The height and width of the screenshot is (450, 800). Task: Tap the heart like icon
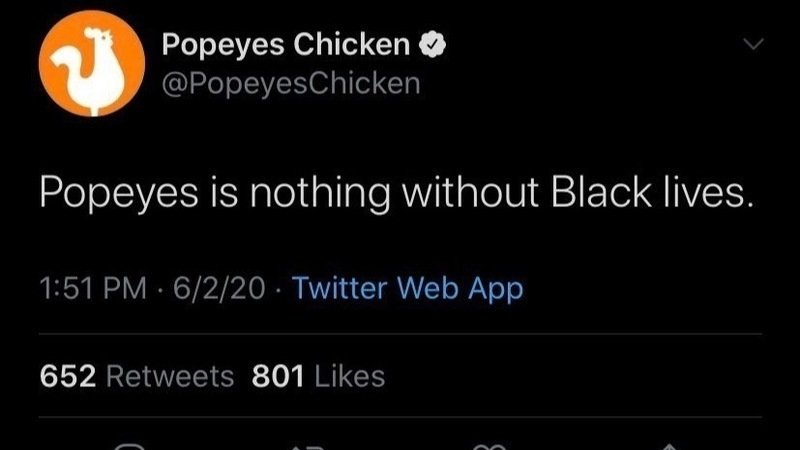489,447
